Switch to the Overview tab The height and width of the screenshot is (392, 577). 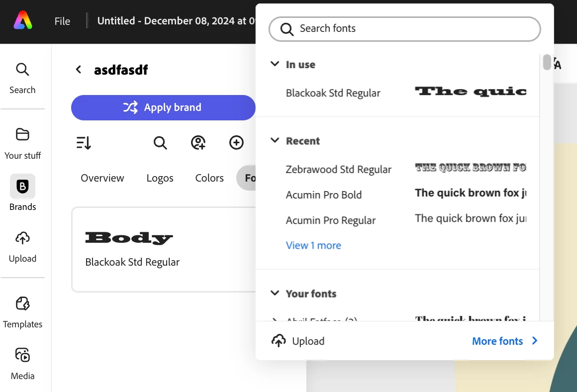click(x=102, y=178)
